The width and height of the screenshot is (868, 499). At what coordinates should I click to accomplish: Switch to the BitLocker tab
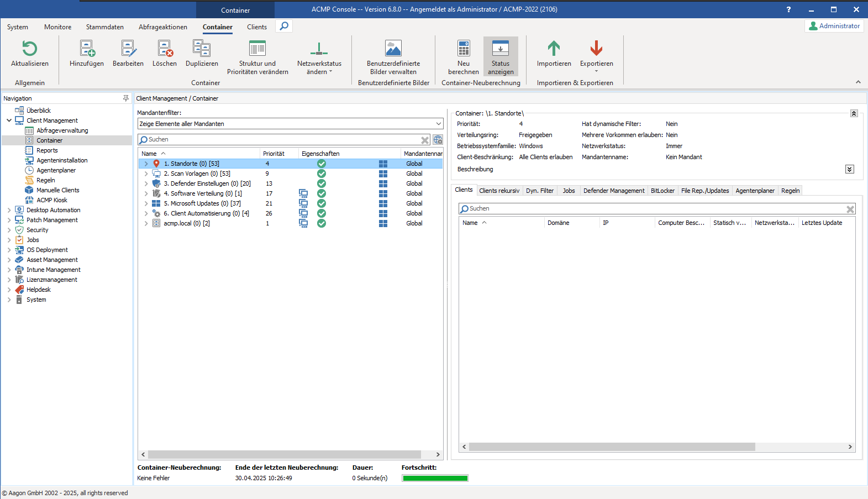(x=662, y=191)
